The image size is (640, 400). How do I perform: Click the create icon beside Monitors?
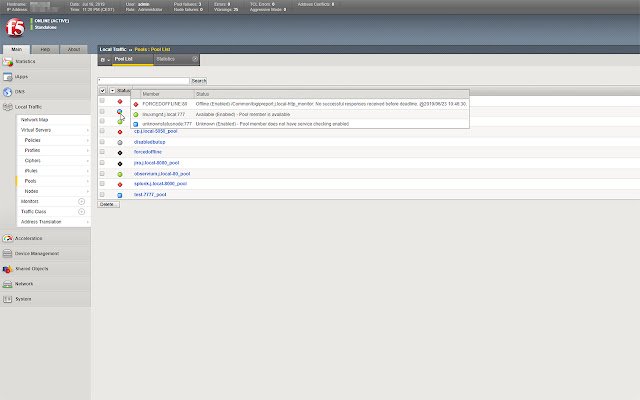pyautogui.click(x=81, y=202)
